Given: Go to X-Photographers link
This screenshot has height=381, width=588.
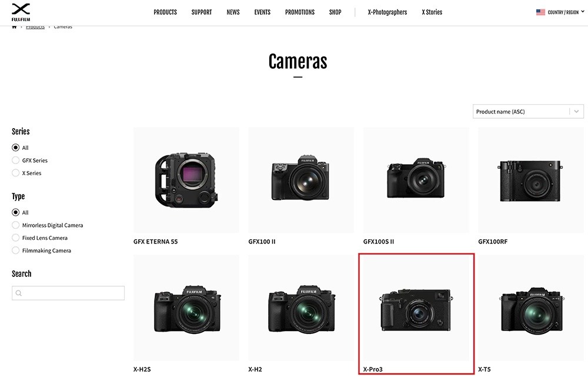Looking at the screenshot, I should point(387,12).
